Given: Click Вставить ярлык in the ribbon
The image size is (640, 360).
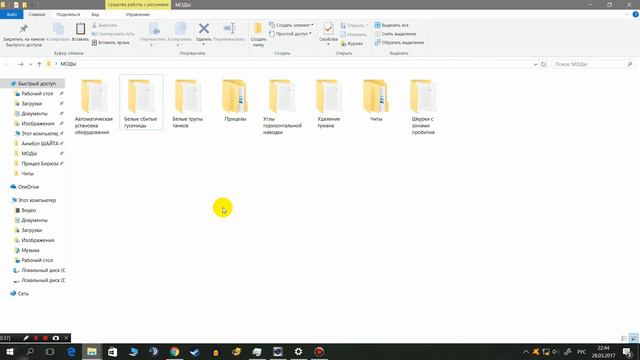Looking at the screenshot, I should [111, 42].
